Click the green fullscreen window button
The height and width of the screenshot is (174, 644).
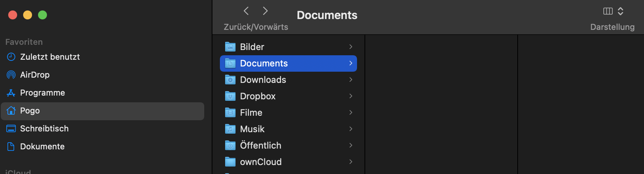point(42,15)
